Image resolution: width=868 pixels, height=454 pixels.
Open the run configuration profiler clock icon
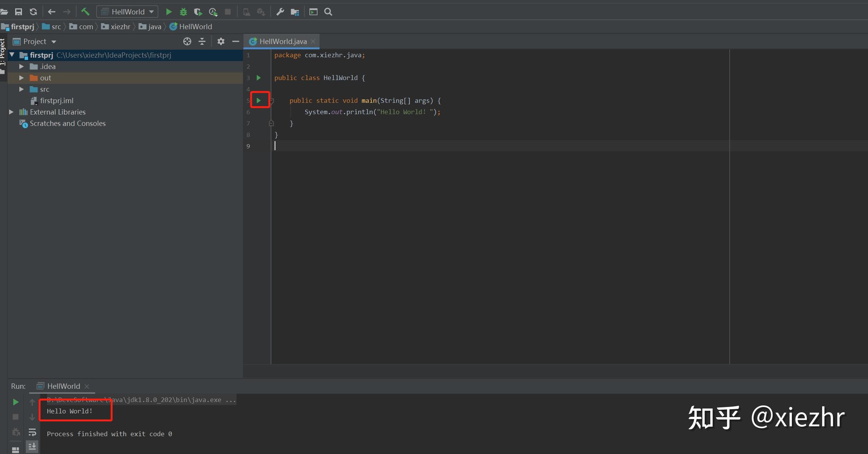tap(213, 12)
